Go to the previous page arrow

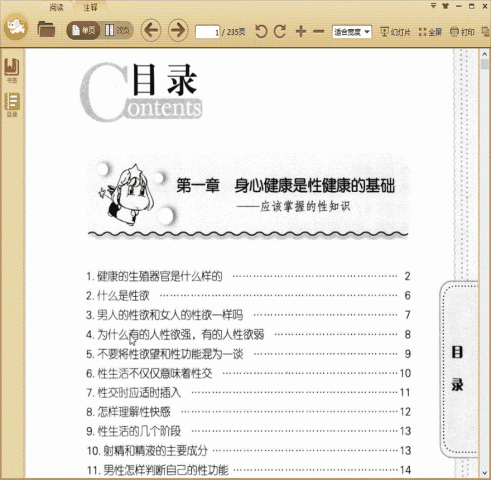pos(151,31)
